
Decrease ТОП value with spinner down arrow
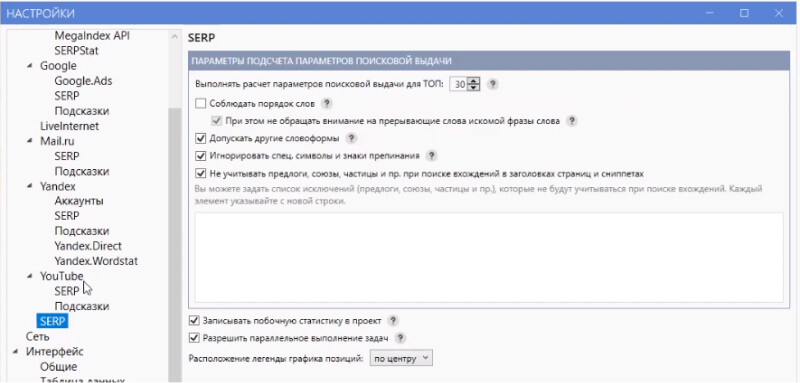click(x=474, y=88)
